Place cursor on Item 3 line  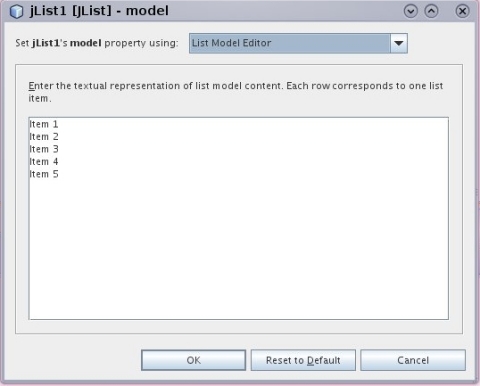[44, 149]
